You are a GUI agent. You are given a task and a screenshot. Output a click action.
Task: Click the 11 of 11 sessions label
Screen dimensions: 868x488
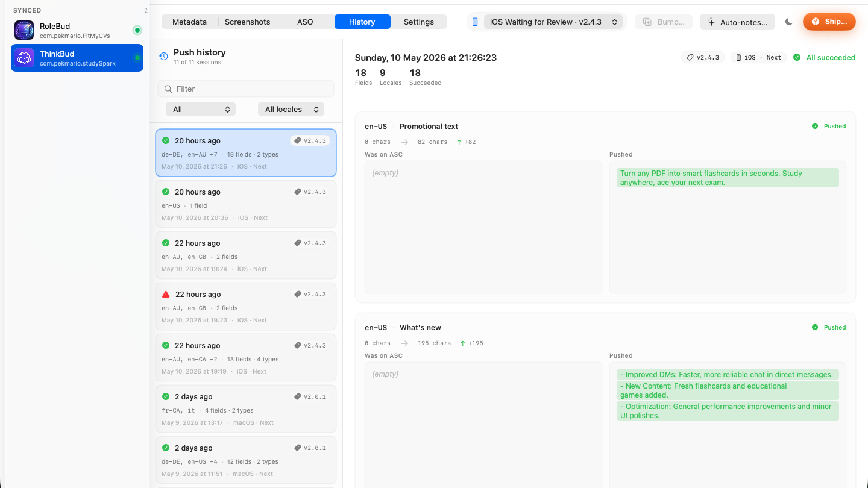click(x=197, y=63)
